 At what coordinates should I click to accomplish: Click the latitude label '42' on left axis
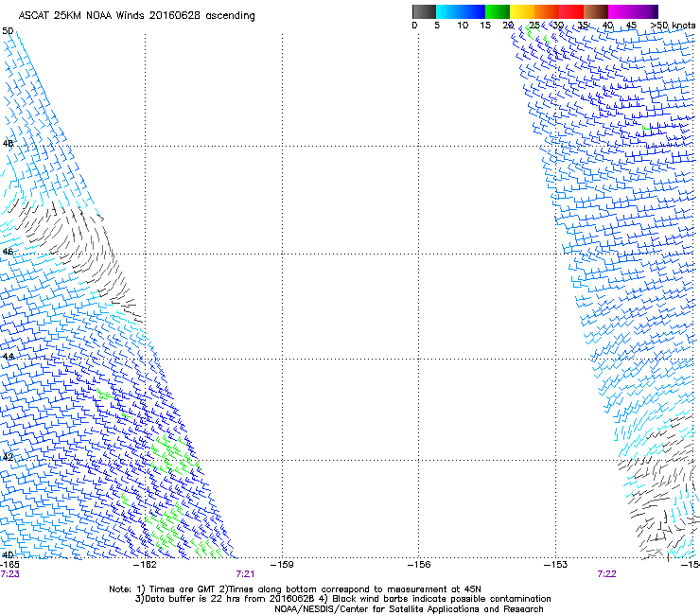[8, 457]
